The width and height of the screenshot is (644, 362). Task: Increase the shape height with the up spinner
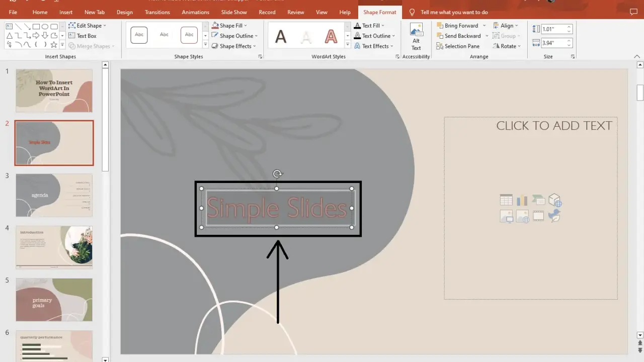[569, 27]
